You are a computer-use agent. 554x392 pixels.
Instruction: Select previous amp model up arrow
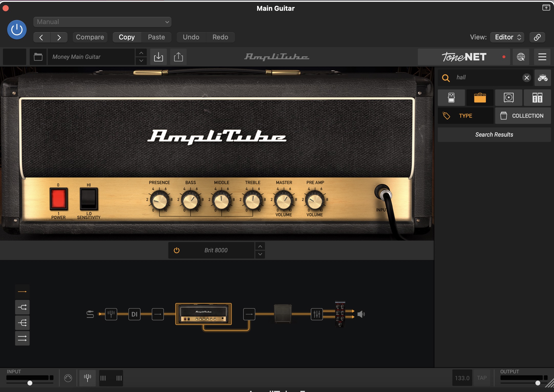pyautogui.click(x=260, y=246)
